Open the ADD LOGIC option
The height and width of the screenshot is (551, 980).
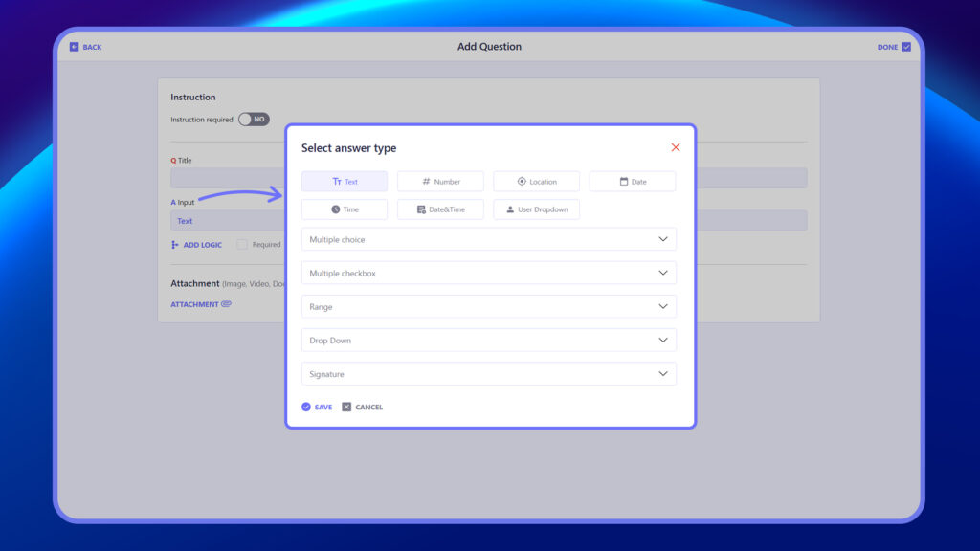pos(196,245)
